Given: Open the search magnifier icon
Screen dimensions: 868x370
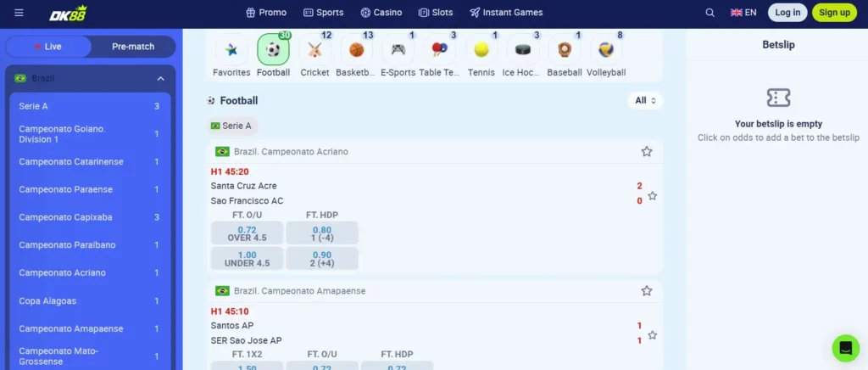Looking at the screenshot, I should pyautogui.click(x=709, y=13).
